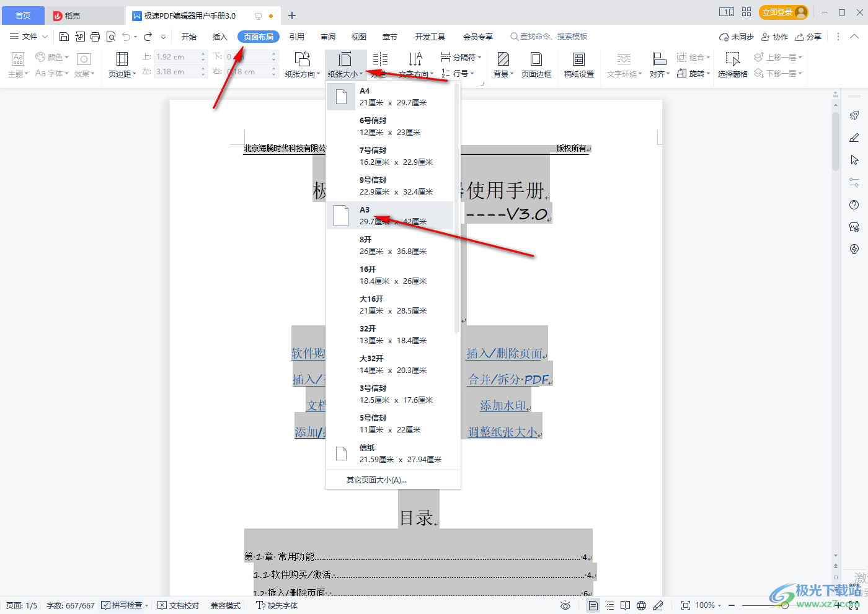Open 其它页面大小 custom size dialog
The height and width of the screenshot is (614, 868).
pyautogui.click(x=376, y=480)
